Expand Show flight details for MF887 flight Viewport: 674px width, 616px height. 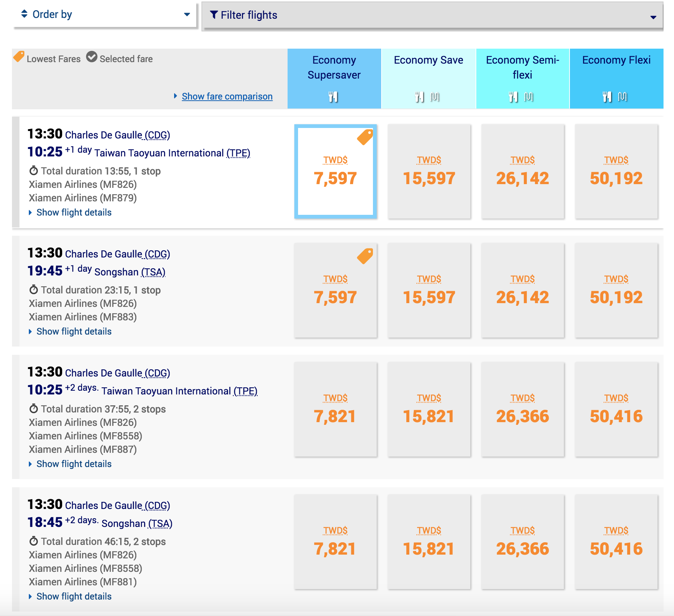(70, 464)
